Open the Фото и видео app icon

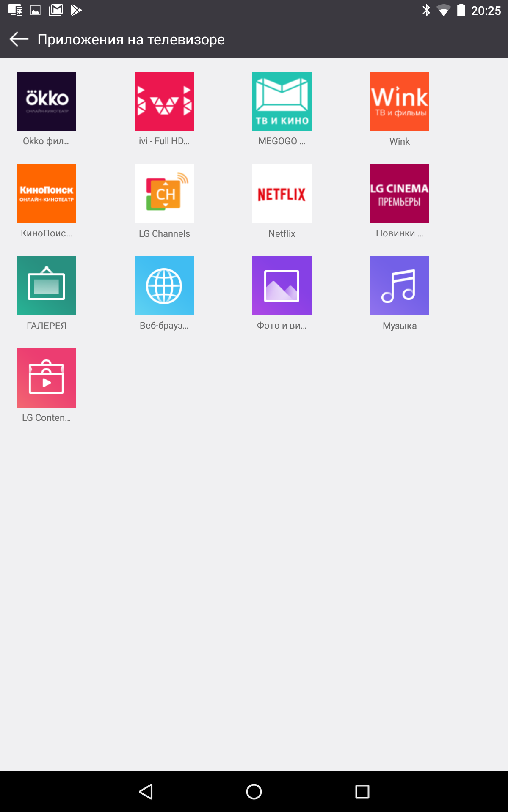point(282,286)
